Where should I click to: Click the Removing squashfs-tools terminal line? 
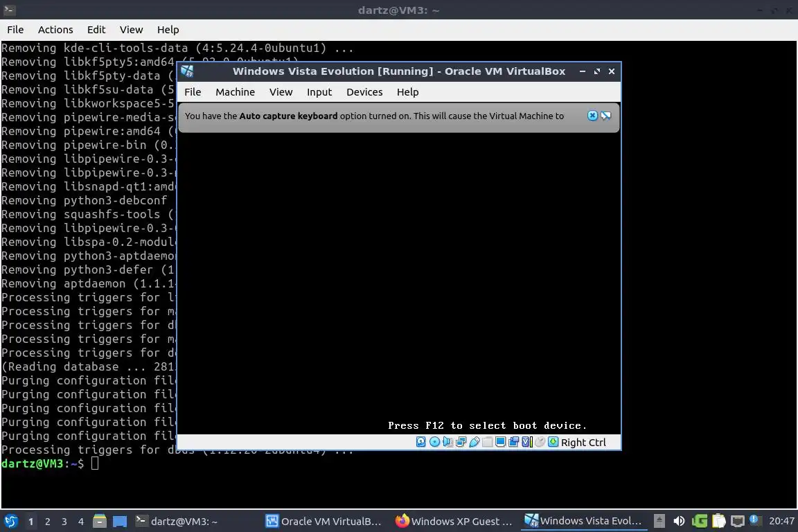(x=87, y=214)
